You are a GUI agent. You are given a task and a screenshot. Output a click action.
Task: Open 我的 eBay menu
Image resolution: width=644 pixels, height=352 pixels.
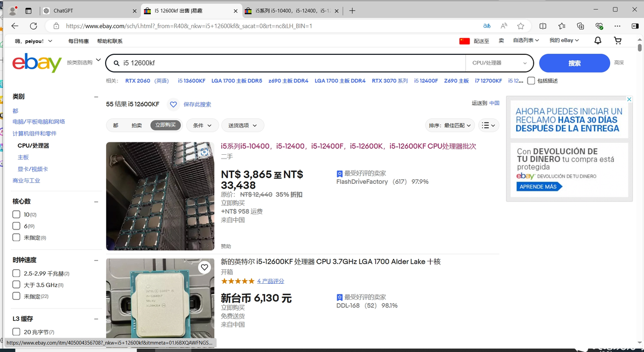point(564,41)
